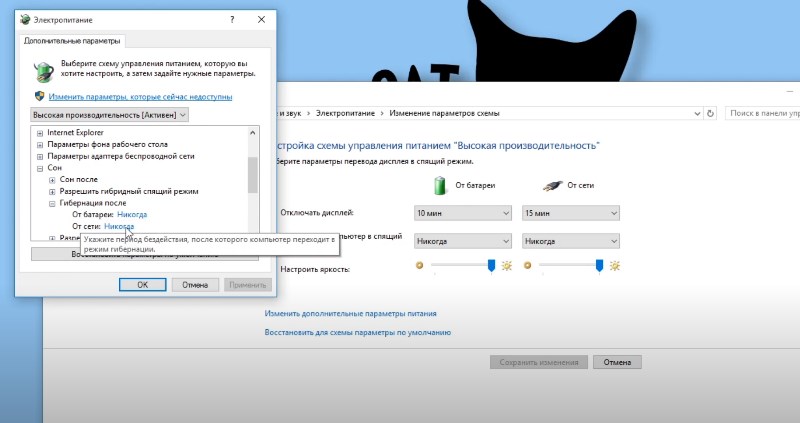Collapse the Сон tree node

(x=40, y=168)
